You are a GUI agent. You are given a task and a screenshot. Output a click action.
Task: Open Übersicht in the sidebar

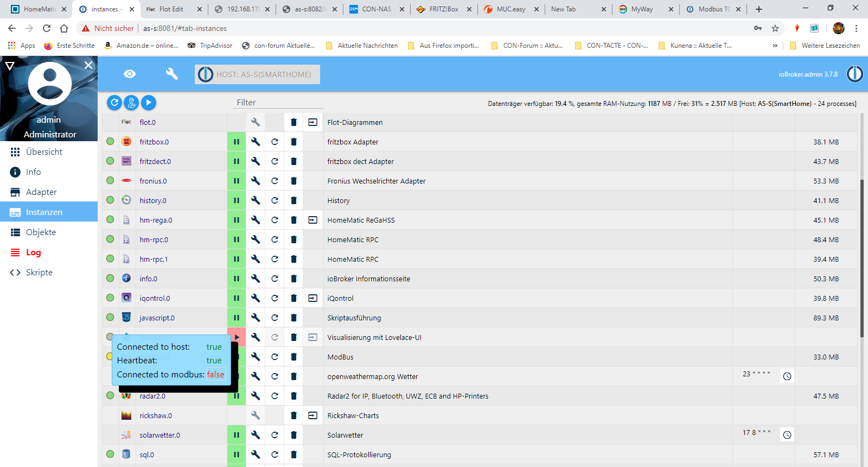pos(49,152)
